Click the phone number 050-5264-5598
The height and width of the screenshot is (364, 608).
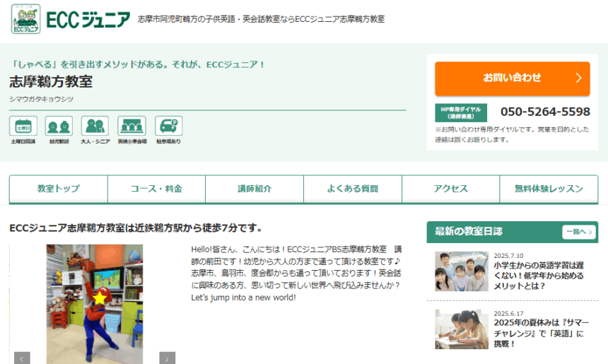tap(545, 112)
